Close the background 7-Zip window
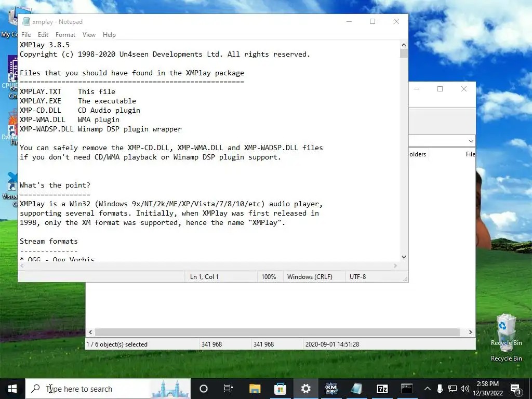 pos(464,89)
